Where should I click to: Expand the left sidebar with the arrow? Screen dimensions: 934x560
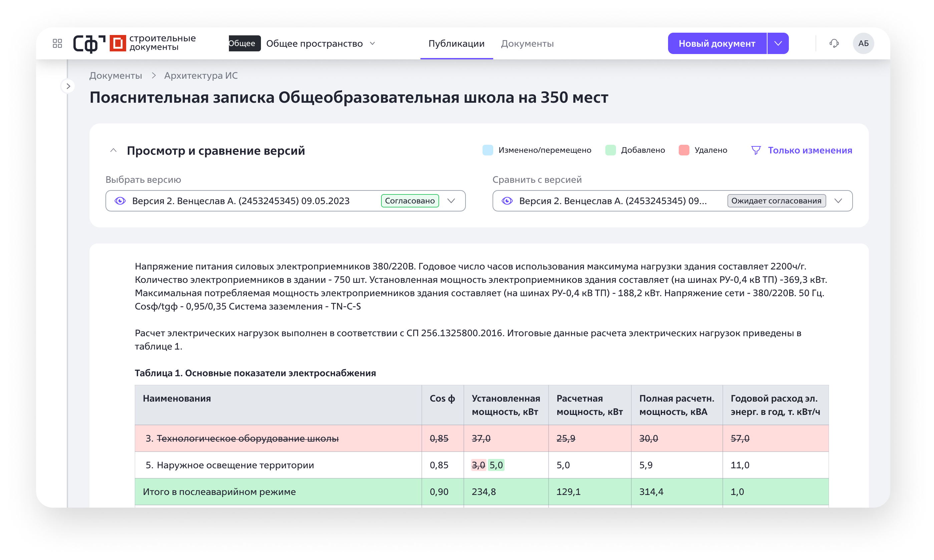pyautogui.click(x=68, y=86)
